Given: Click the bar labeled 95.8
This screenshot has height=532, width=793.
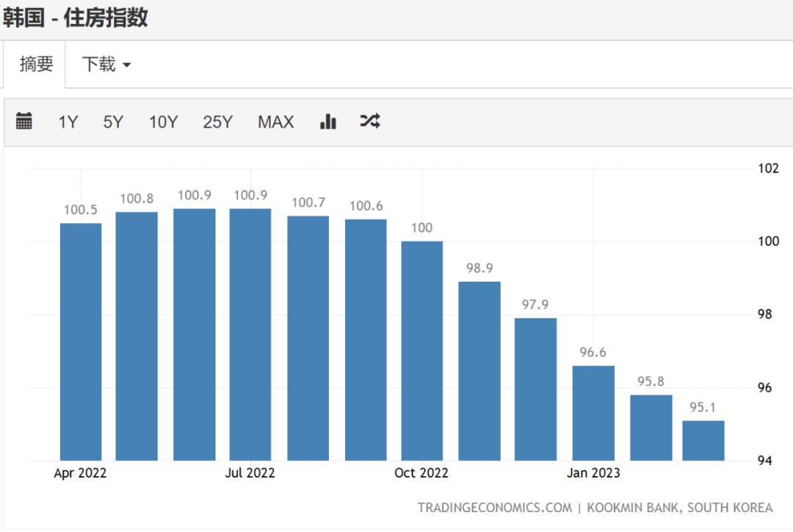Looking at the screenshot, I should click(x=651, y=427).
